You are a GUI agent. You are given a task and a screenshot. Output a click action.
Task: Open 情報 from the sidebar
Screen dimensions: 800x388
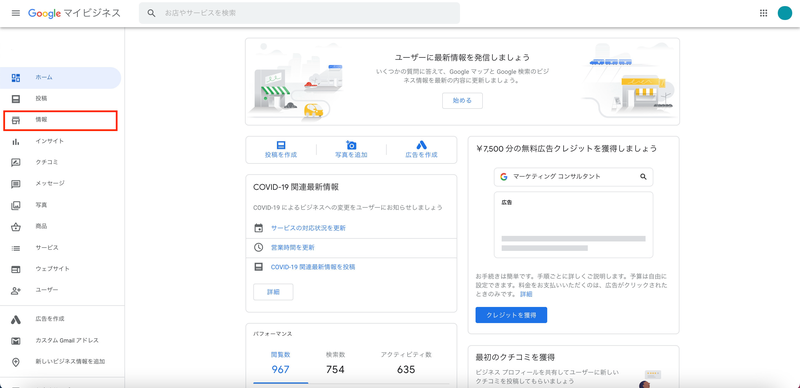[60, 120]
